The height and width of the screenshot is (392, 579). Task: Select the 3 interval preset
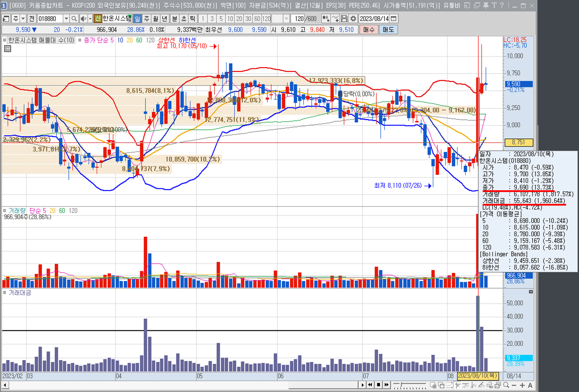tap(212, 18)
